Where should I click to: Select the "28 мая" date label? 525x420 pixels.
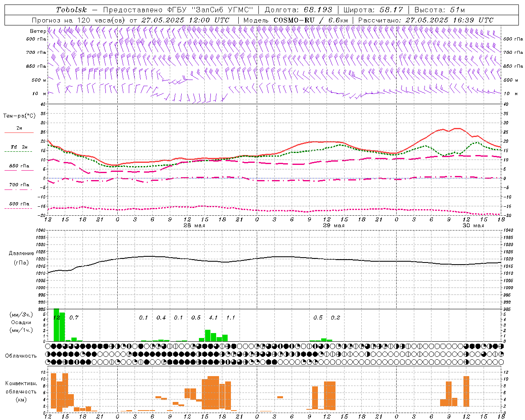coord(194,226)
